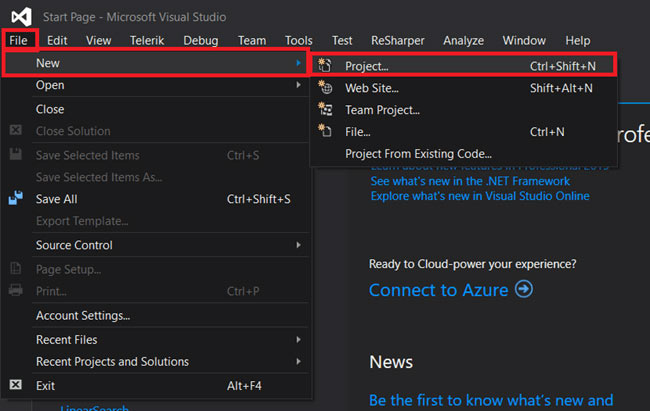The height and width of the screenshot is (411, 650).
Task: Click the Exit icon in File menu
Action: point(15,385)
